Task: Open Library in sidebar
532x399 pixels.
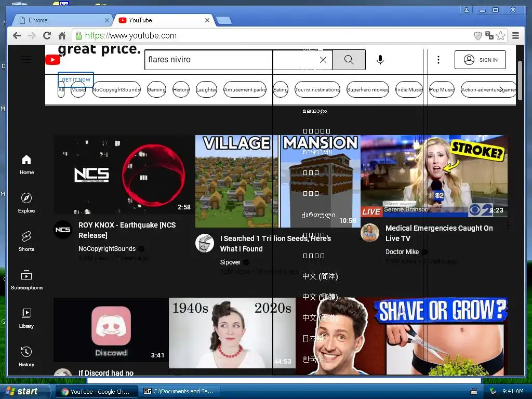Action: coord(26,318)
